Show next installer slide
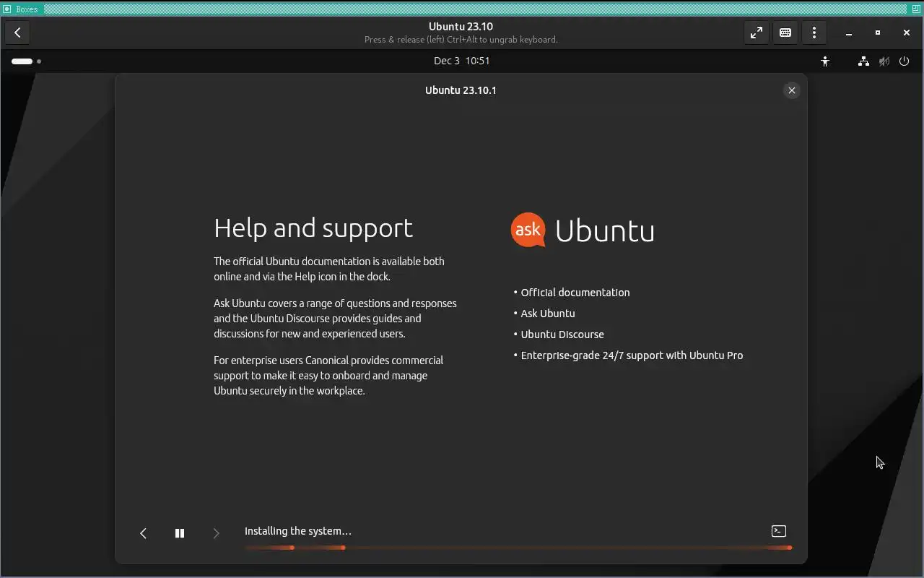The height and width of the screenshot is (578, 924). 216,533
